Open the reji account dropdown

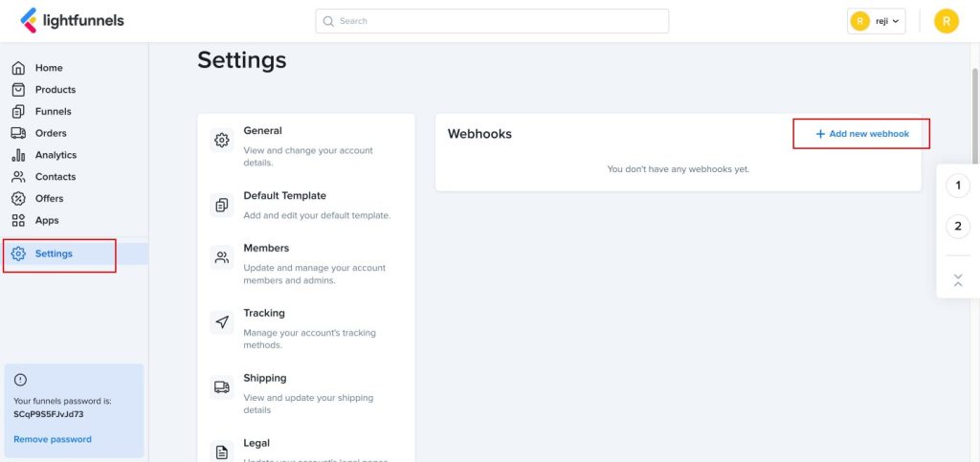pyautogui.click(x=877, y=21)
